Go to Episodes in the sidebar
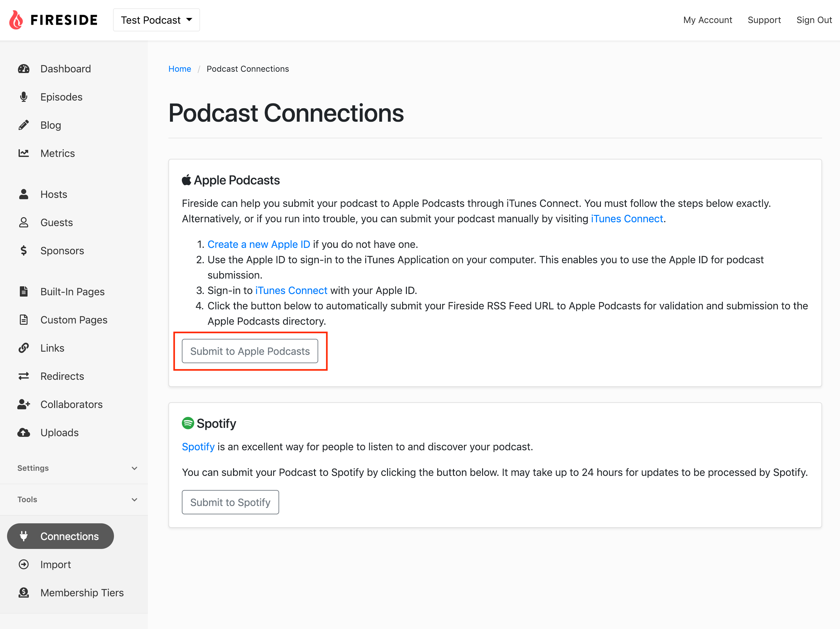Screen dimensions: 840x629 61,97
